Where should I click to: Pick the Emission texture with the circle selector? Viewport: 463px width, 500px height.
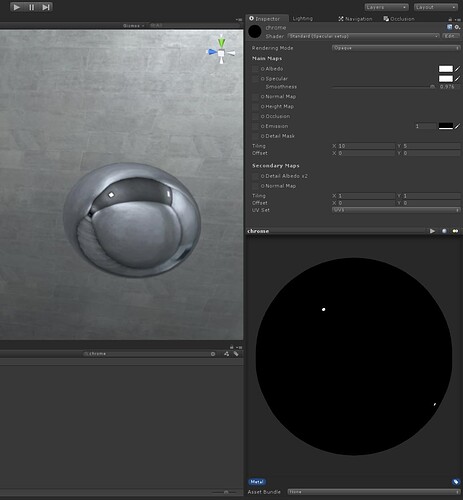(x=263, y=126)
